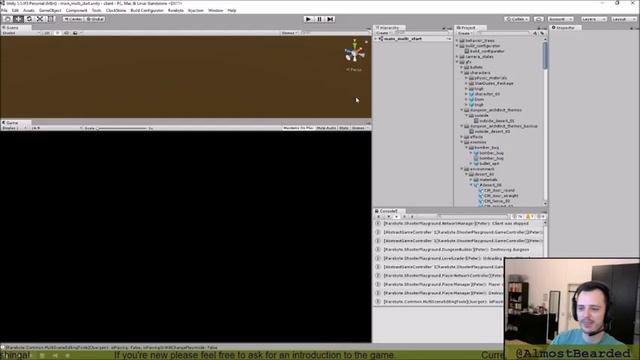
Task: Select the outside_desert_01 theme asset
Action: [x=493, y=121]
